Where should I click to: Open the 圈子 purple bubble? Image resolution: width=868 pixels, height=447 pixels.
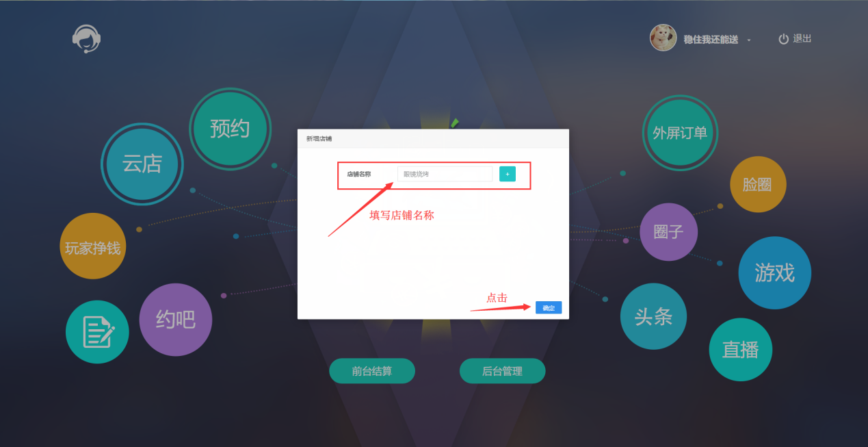[669, 232]
